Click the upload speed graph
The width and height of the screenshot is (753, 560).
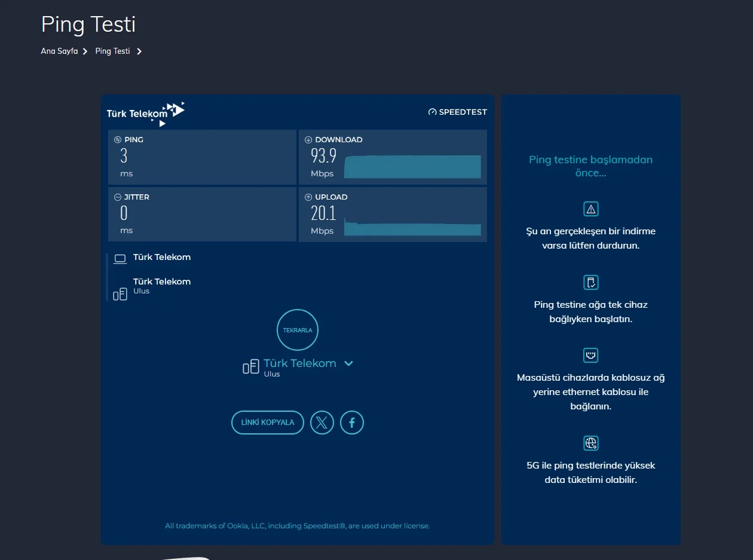point(413,228)
